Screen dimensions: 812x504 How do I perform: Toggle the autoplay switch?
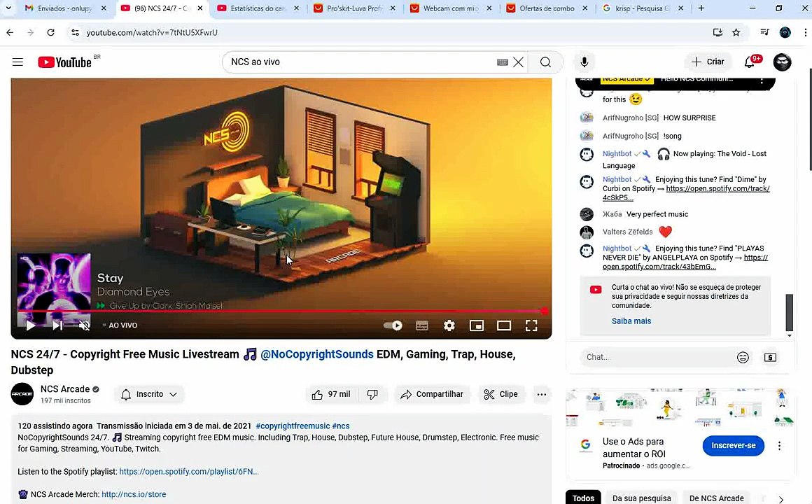[393, 325]
